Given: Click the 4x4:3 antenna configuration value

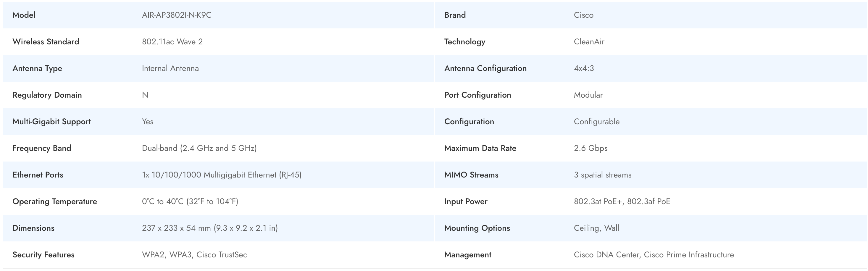Looking at the screenshot, I should 584,68.
